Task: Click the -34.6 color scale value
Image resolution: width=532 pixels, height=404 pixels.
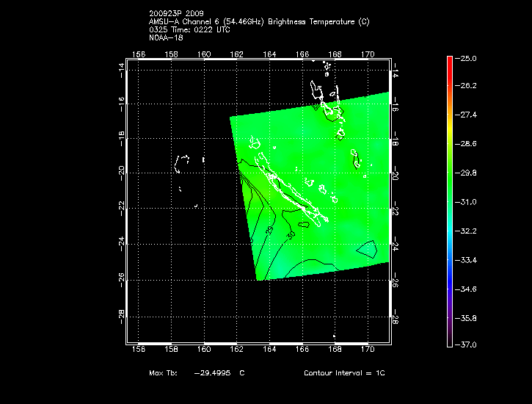Action: click(469, 289)
